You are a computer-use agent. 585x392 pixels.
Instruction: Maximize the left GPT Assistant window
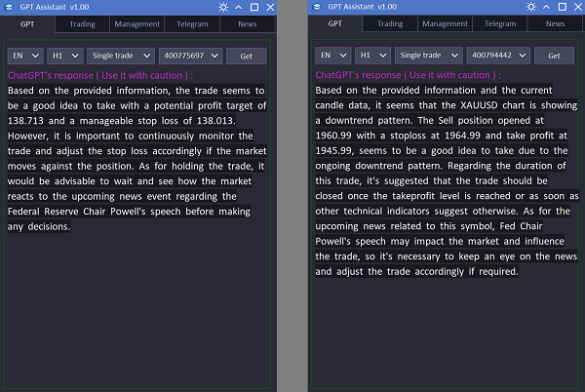point(254,7)
